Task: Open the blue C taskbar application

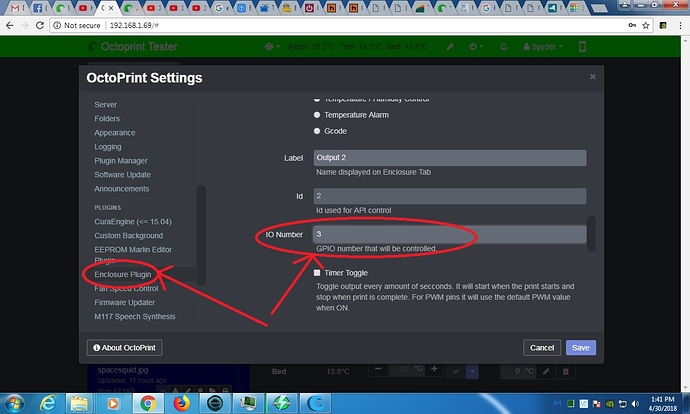Action: (x=315, y=403)
